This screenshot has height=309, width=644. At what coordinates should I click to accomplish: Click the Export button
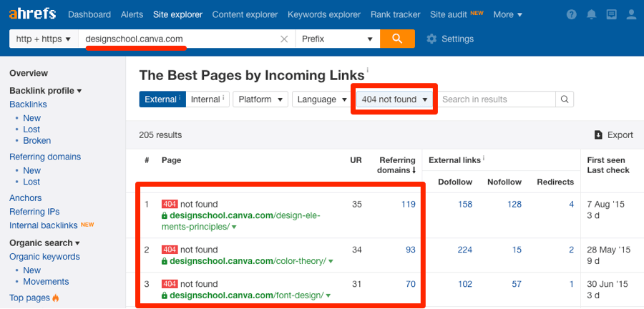(614, 135)
